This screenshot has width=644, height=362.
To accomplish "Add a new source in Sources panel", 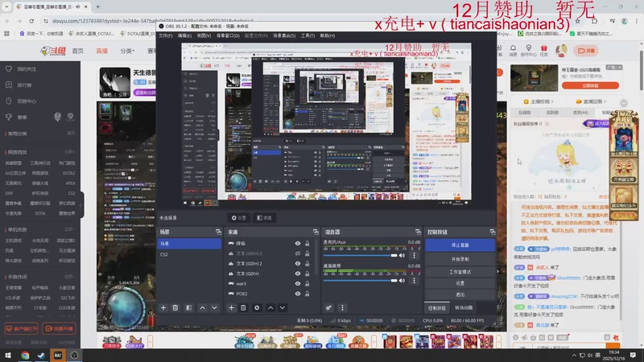I will [x=231, y=308].
